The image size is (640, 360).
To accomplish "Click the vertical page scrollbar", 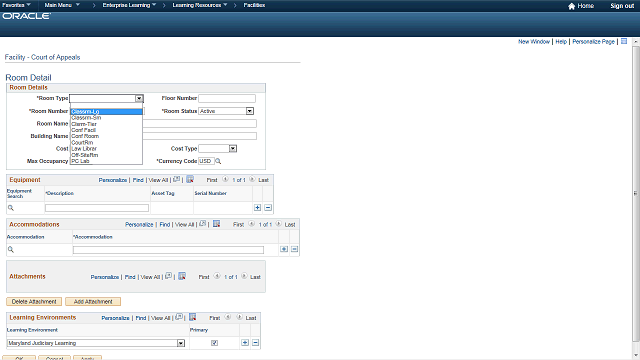I will click(636, 193).
